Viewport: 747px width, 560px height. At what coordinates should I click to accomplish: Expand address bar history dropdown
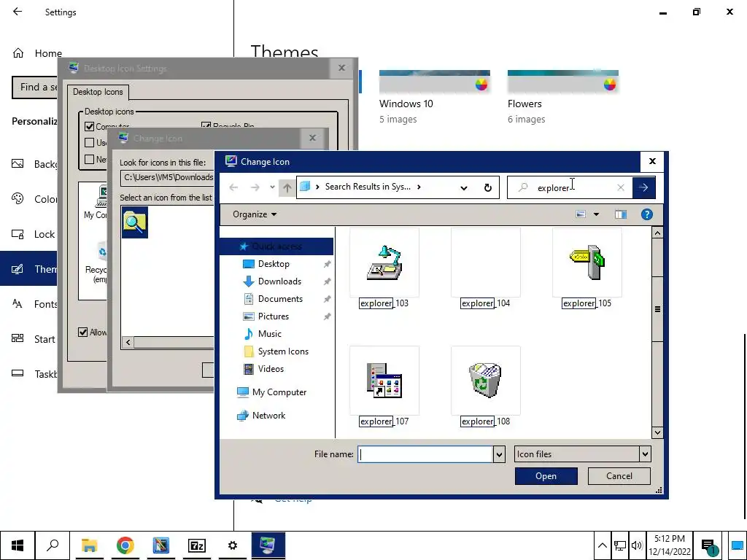tap(463, 187)
